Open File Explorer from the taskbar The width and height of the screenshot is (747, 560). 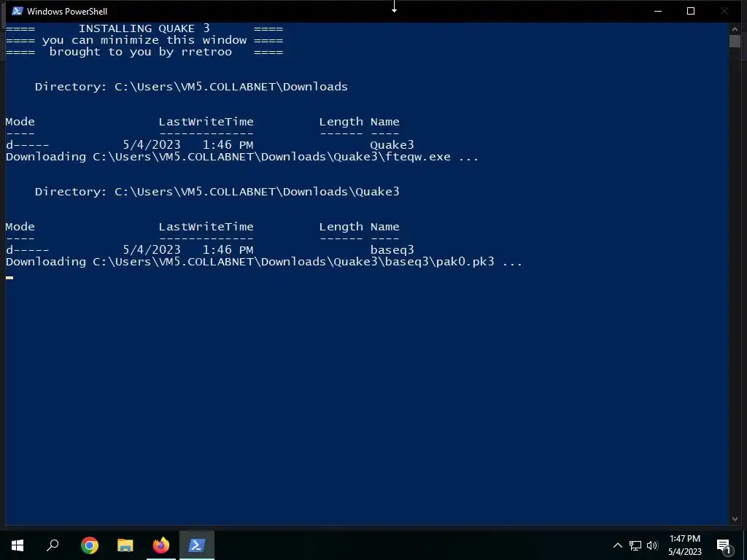[x=125, y=545]
